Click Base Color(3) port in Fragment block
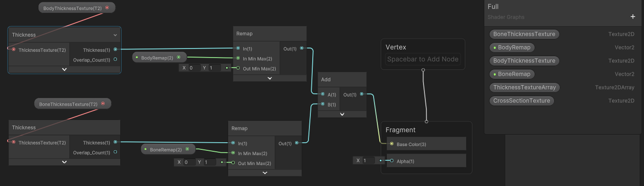This screenshot has width=644, height=186. click(392, 144)
